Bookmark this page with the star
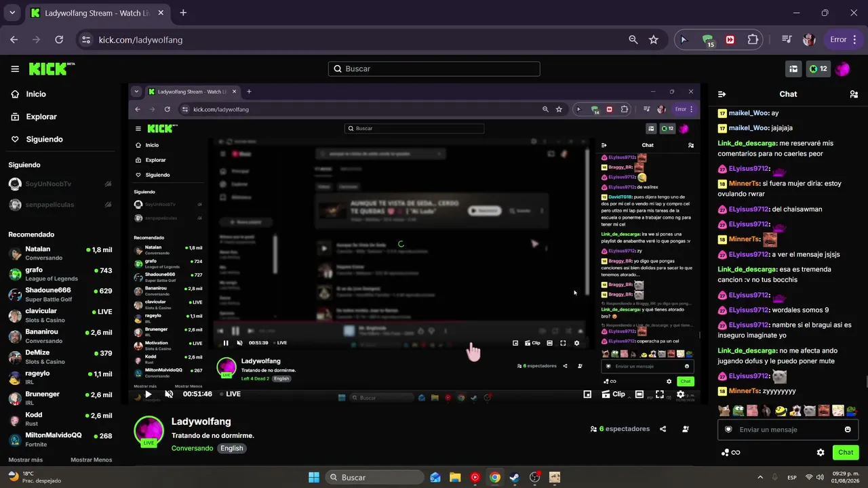The image size is (868, 488). pos(654,39)
